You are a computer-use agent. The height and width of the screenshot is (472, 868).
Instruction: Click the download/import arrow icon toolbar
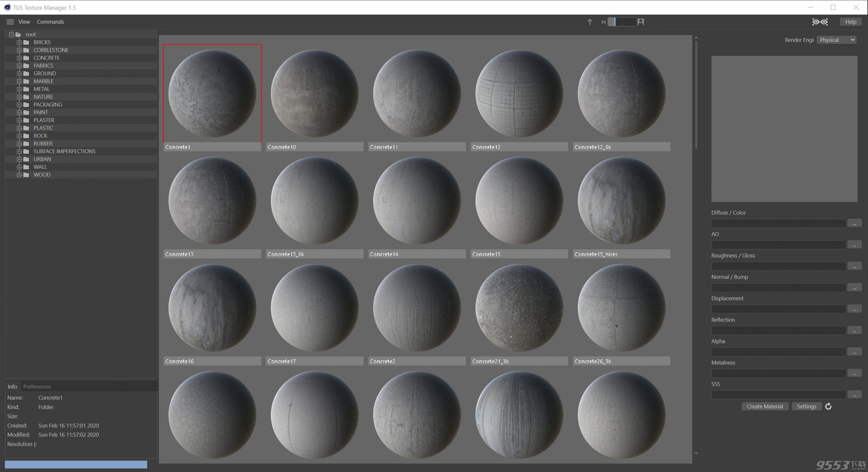point(590,21)
